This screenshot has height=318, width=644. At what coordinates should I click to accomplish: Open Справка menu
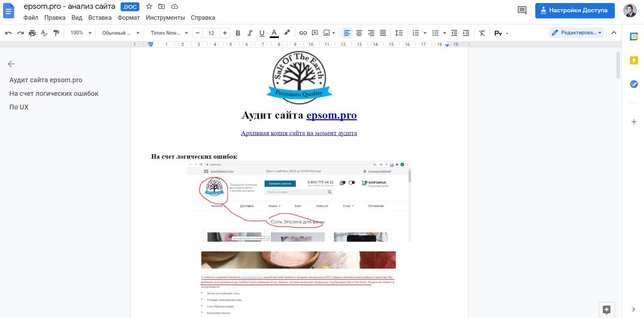[x=203, y=18]
